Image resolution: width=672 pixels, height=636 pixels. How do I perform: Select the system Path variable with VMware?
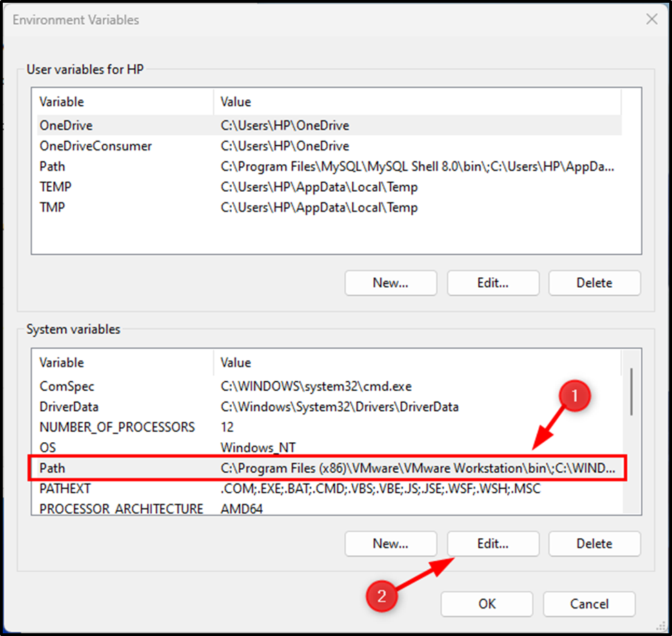(x=329, y=468)
